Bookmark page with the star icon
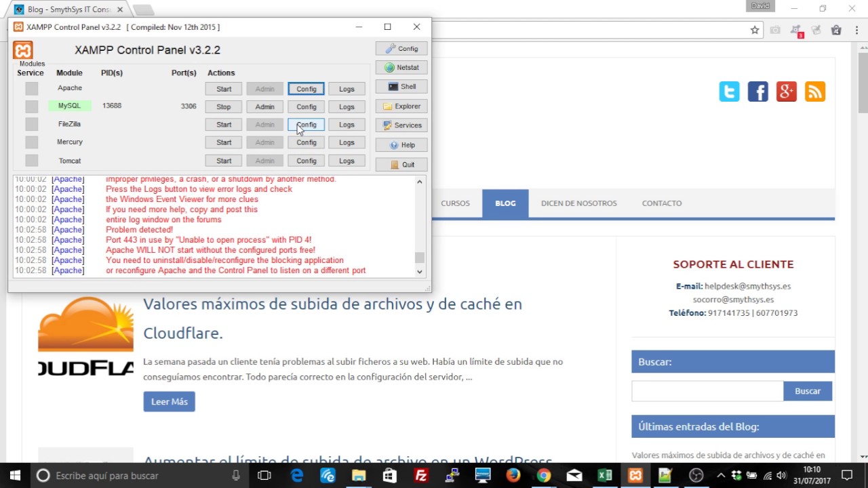The height and width of the screenshot is (488, 868). 755,30
